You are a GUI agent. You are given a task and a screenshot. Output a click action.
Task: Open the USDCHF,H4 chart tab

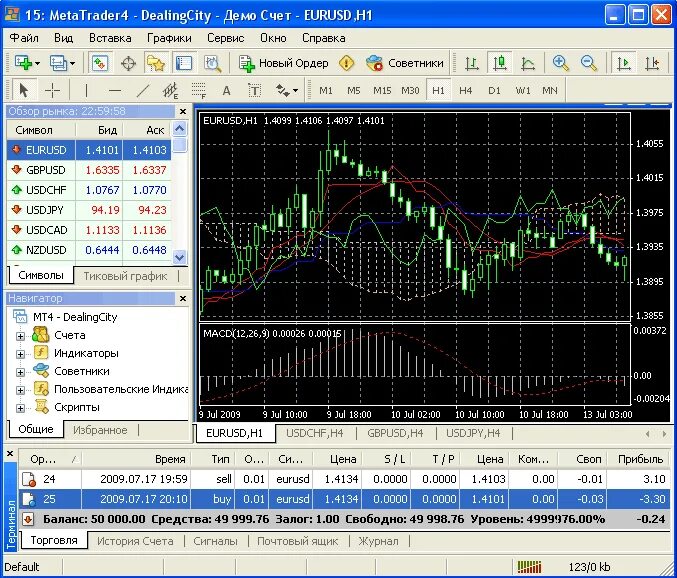click(x=315, y=433)
